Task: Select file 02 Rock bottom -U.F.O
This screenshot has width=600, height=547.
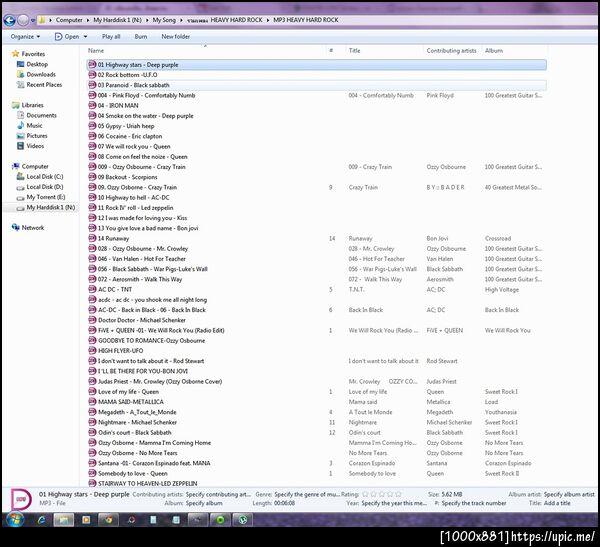Action: (x=127, y=75)
